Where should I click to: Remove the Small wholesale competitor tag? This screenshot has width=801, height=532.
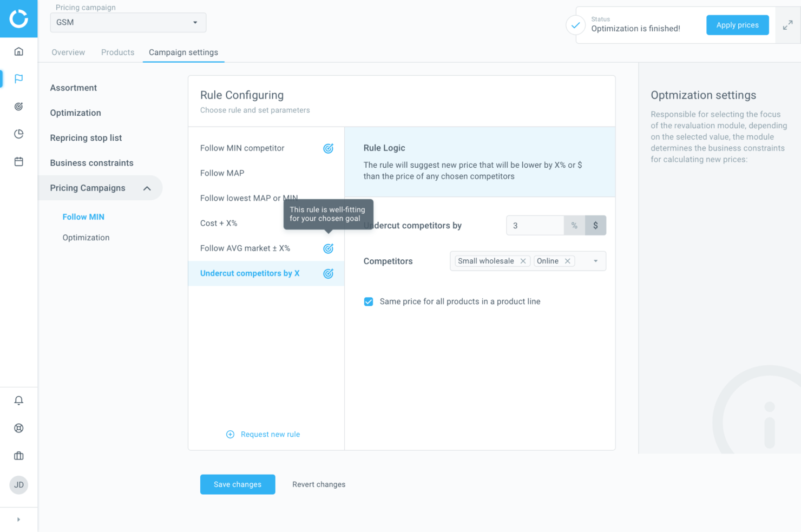click(x=523, y=261)
